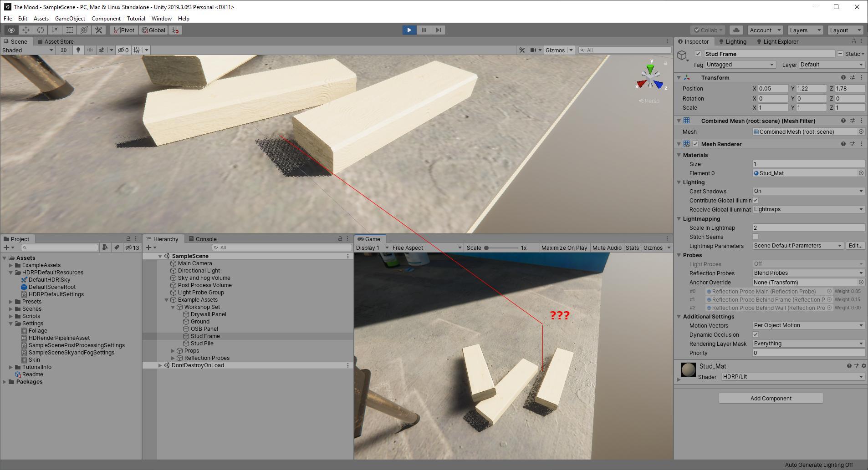Toggle Dynamic Occlusion off

tap(755, 334)
